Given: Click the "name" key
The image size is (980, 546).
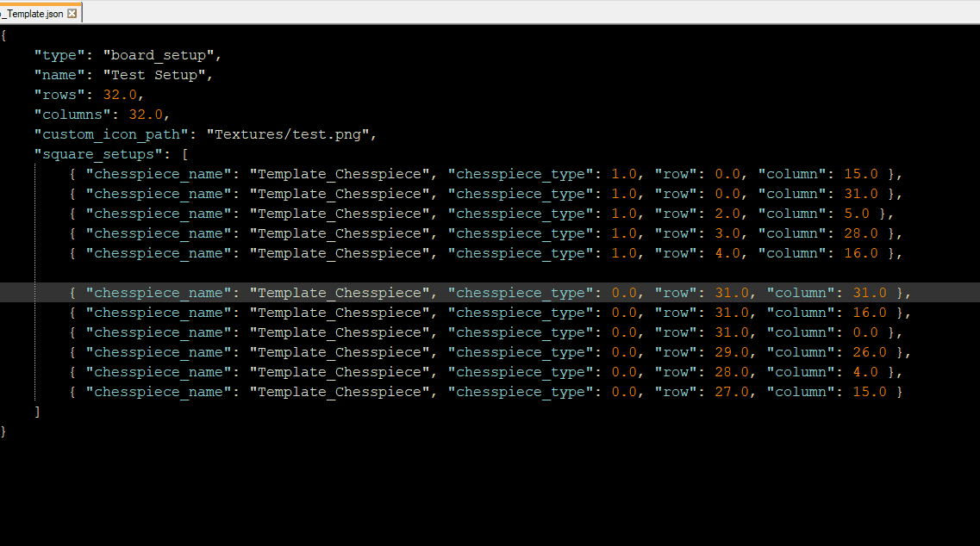Looking at the screenshot, I should point(59,75).
